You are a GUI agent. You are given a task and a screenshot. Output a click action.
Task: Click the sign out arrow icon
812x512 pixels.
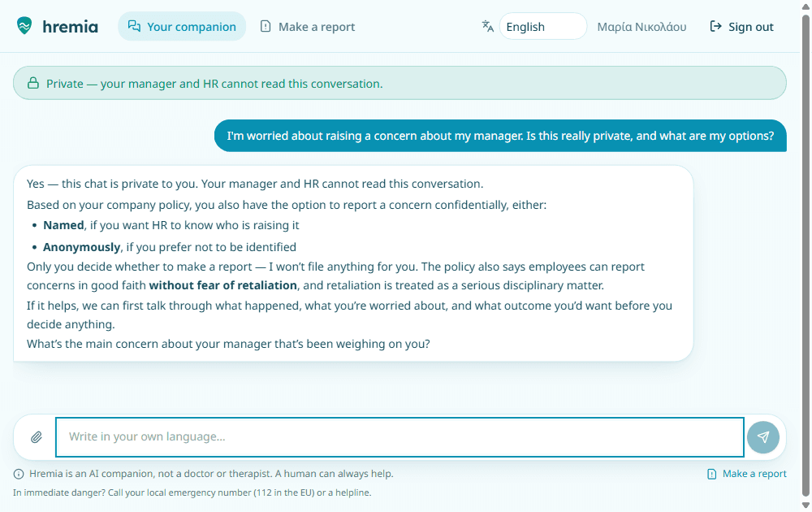click(715, 27)
